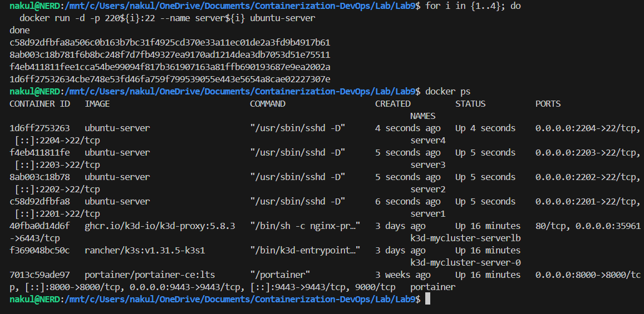
Task: Click the [::]:2204->22/tcp IPv6 port mapping
Action: 57,141
